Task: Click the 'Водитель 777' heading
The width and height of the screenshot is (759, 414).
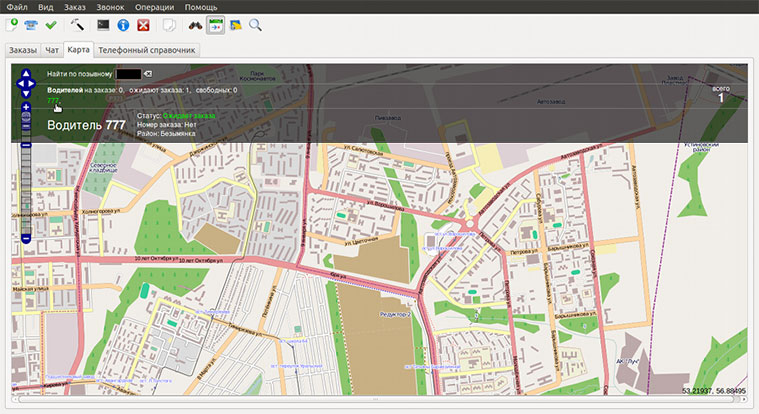Action: coord(86,125)
